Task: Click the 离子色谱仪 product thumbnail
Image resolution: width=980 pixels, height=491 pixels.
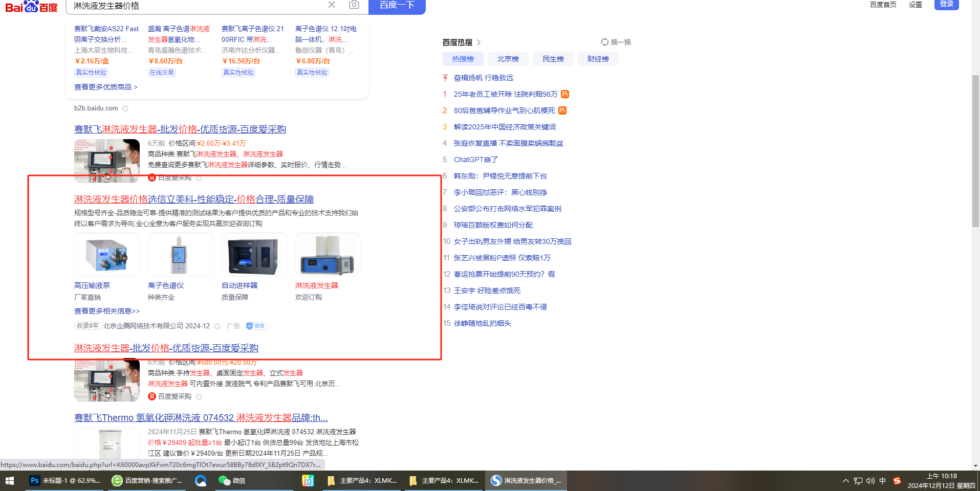Action: pos(181,255)
